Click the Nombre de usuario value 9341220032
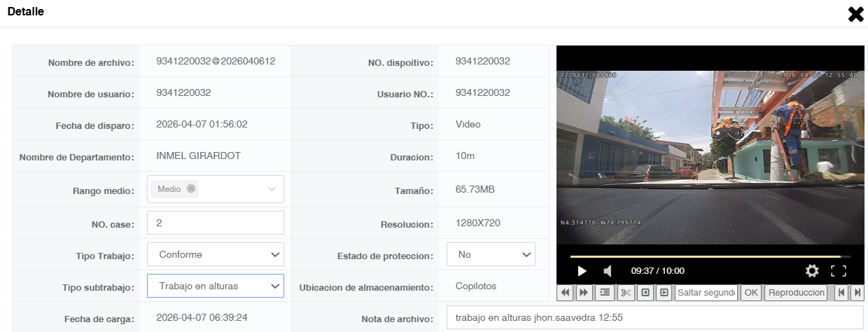 (183, 92)
